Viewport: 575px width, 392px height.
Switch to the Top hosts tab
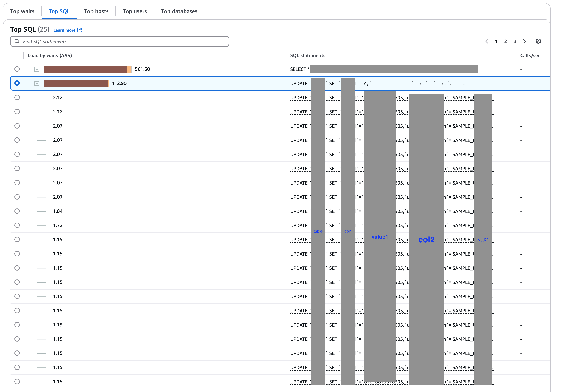tap(96, 11)
